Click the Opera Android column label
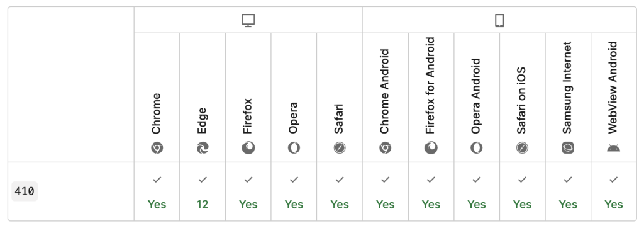Viewport: 644px width, 228px height. 475,96
